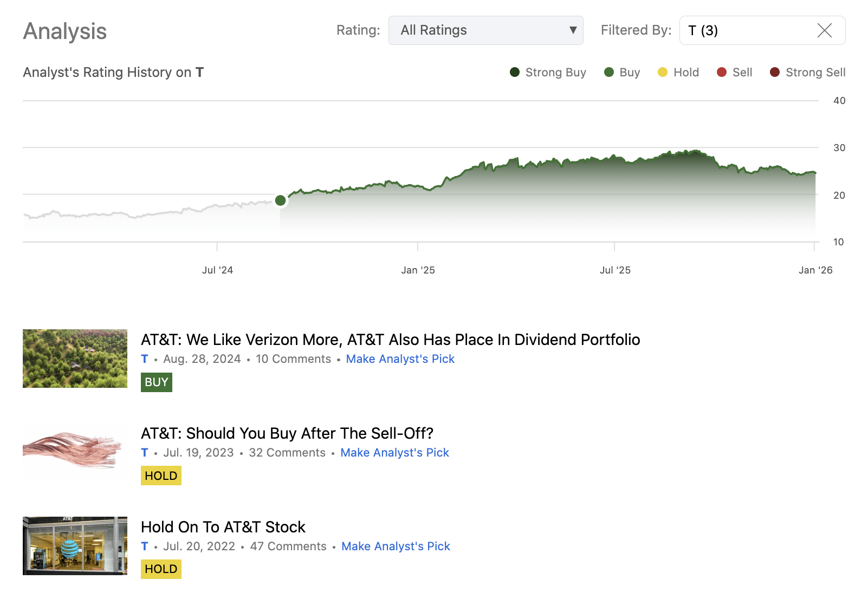The width and height of the screenshot is (868, 612).
Task: Make Jul. 19, 2023 article Analyst's Pick
Action: tap(394, 453)
